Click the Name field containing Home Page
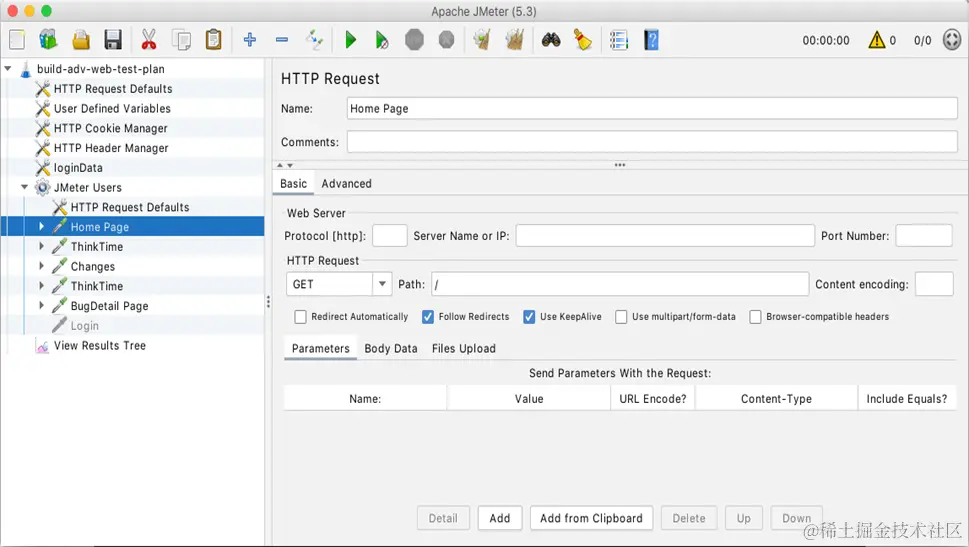 coord(652,109)
